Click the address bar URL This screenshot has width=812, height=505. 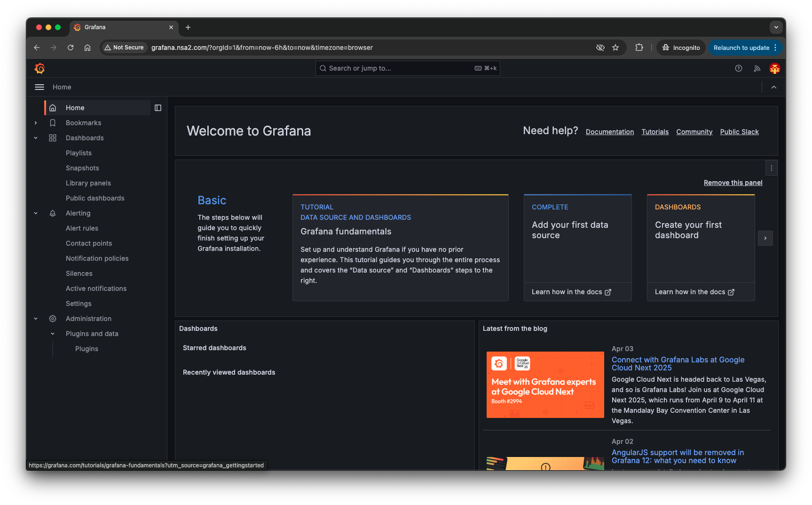coord(262,48)
